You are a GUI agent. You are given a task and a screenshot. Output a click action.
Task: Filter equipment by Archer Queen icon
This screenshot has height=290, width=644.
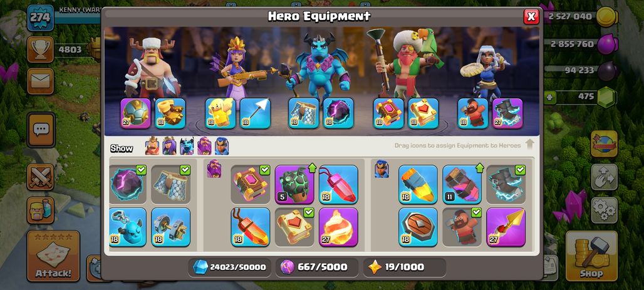169,146
